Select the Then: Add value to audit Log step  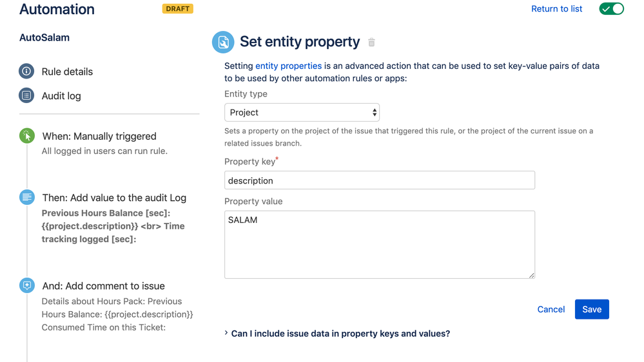point(114,198)
